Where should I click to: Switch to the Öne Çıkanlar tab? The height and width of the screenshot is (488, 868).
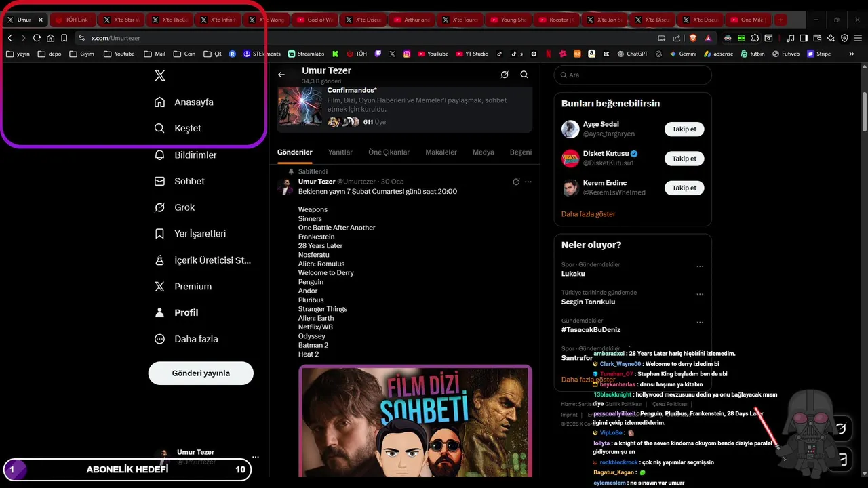coord(389,152)
